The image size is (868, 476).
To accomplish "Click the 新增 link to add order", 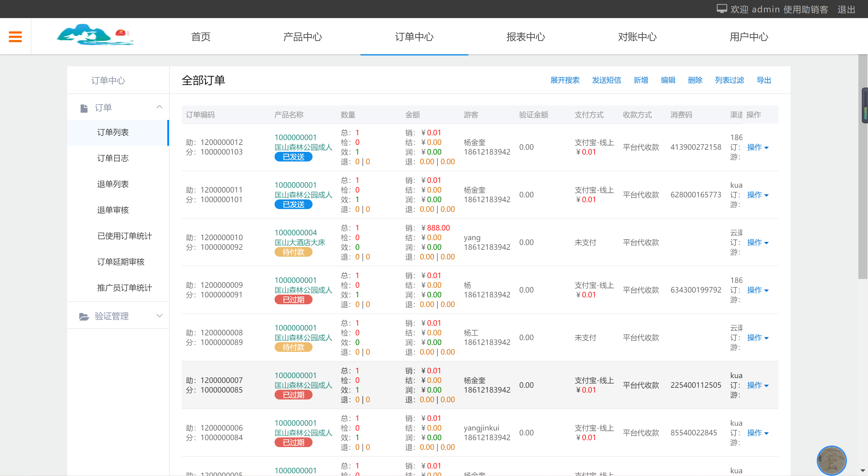I will click(x=640, y=80).
